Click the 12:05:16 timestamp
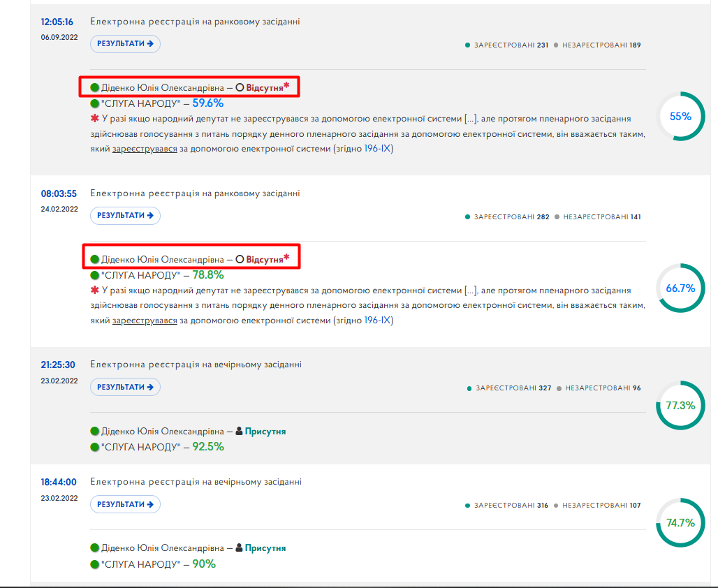The width and height of the screenshot is (718, 588). pos(57,22)
